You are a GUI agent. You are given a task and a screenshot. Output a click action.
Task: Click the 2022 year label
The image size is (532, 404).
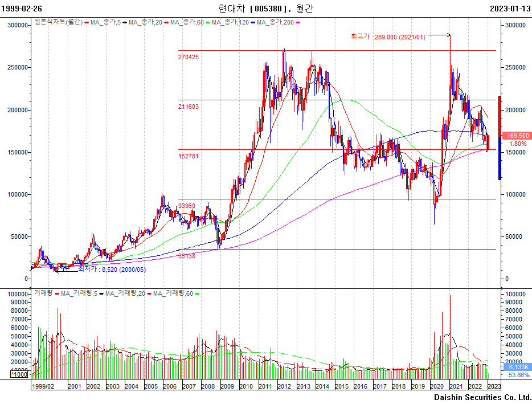coord(475,386)
